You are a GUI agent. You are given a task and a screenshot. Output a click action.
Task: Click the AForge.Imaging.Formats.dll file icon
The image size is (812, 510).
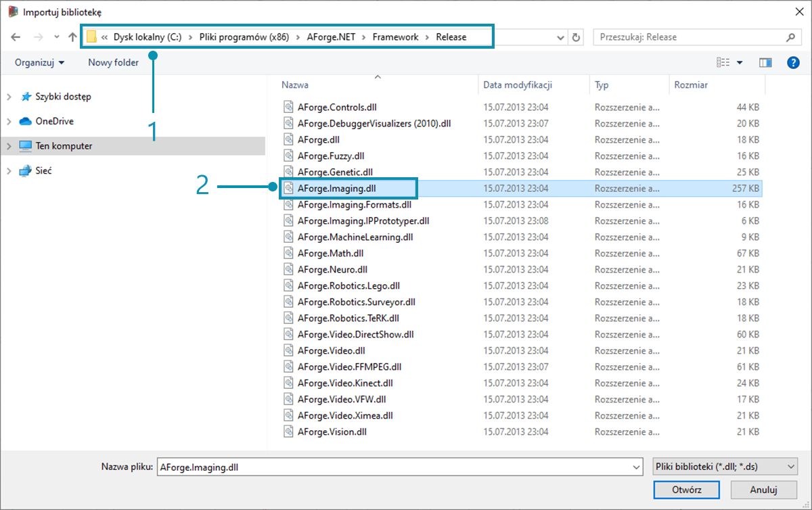pos(289,204)
